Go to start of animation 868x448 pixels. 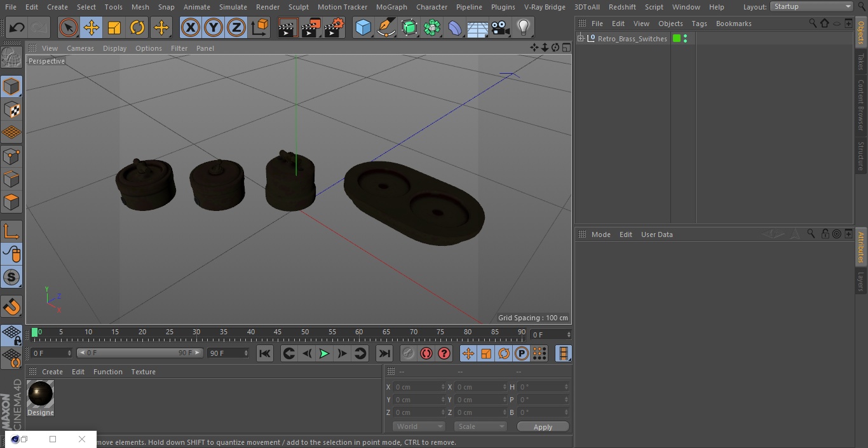point(265,353)
